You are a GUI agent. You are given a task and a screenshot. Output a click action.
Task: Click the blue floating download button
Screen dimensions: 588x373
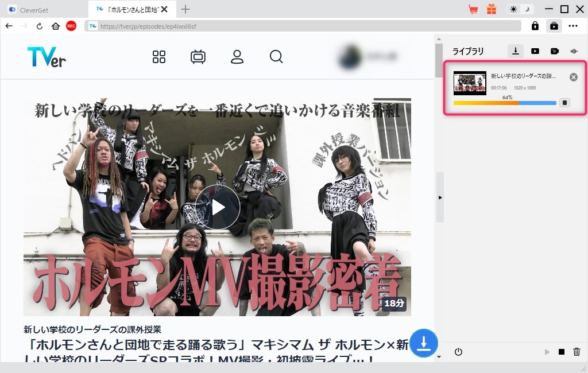(x=424, y=343)
